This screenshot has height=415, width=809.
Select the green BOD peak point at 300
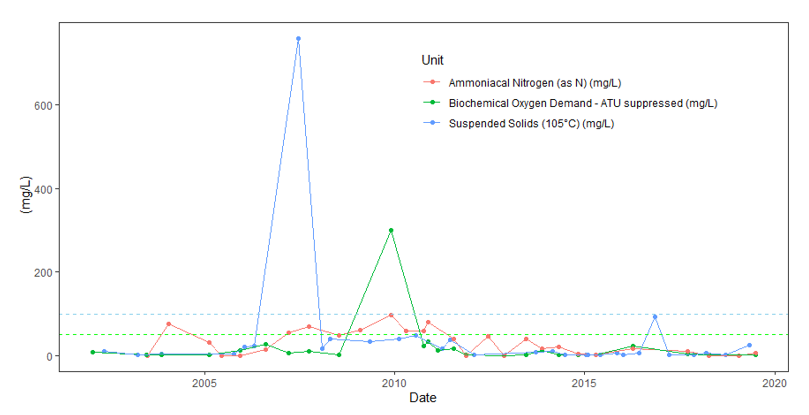tap(391, 230)
